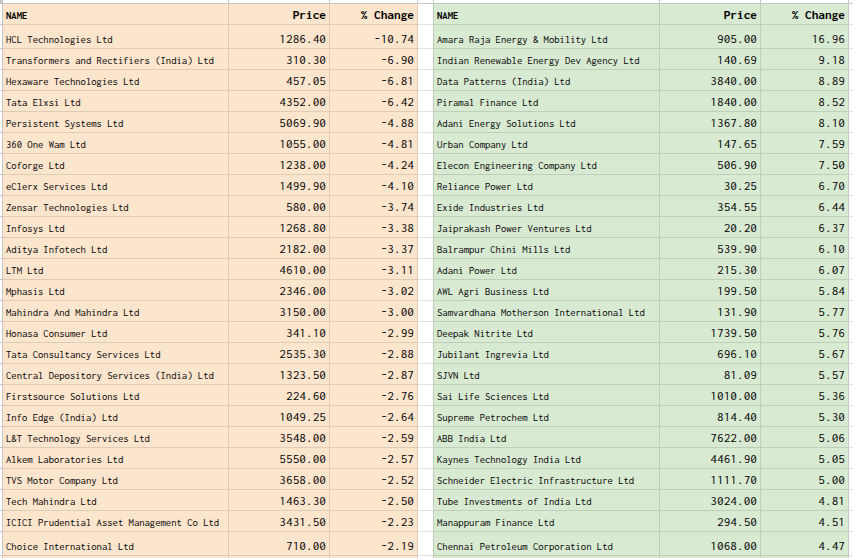This screenshot has width=853, height=558.
Task: Click TVS Motor Company Ltd
Action: point(115,481)
